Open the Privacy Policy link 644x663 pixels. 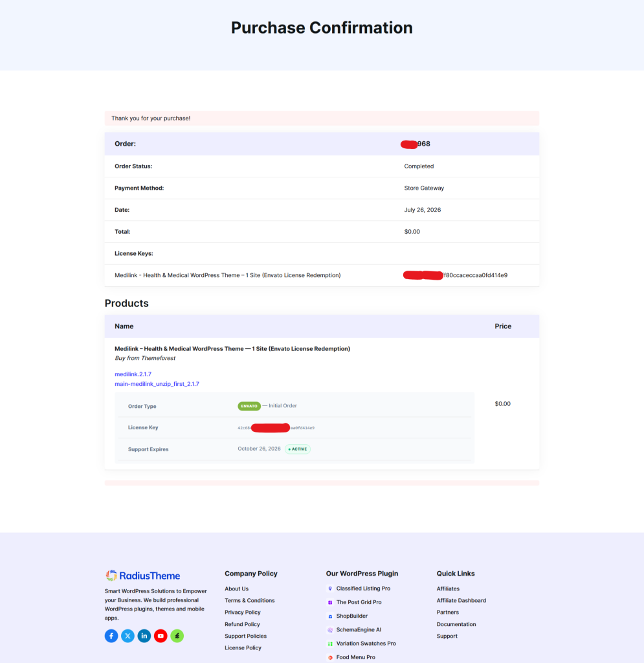coord(243,612)
